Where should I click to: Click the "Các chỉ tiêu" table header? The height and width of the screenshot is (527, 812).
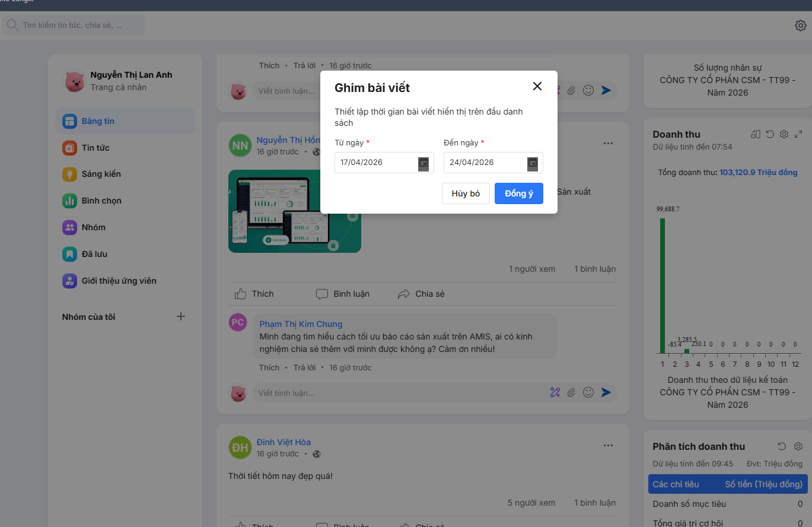pyautogui.click(x=676, y=484)
